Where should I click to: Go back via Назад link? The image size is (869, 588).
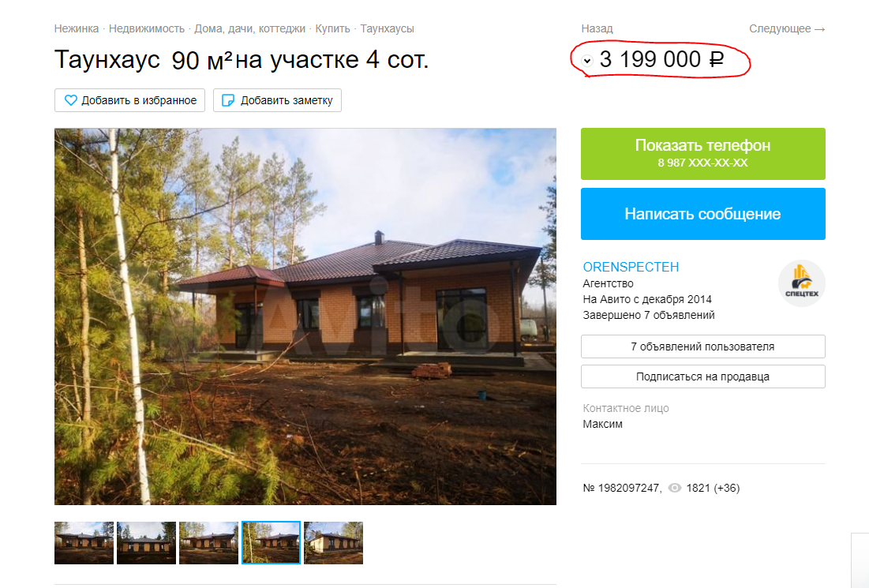(x=597, y=29)
